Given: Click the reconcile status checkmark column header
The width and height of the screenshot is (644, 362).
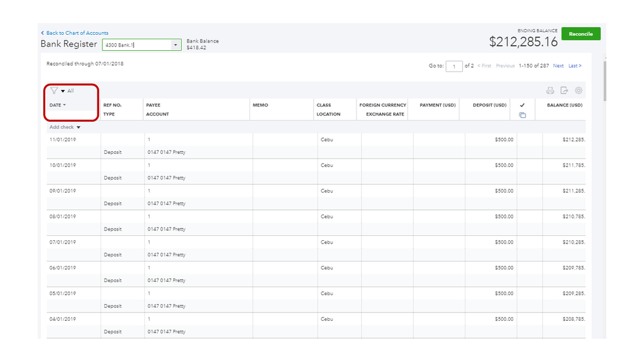Looking at the screenshot, I should pos(522,105).
